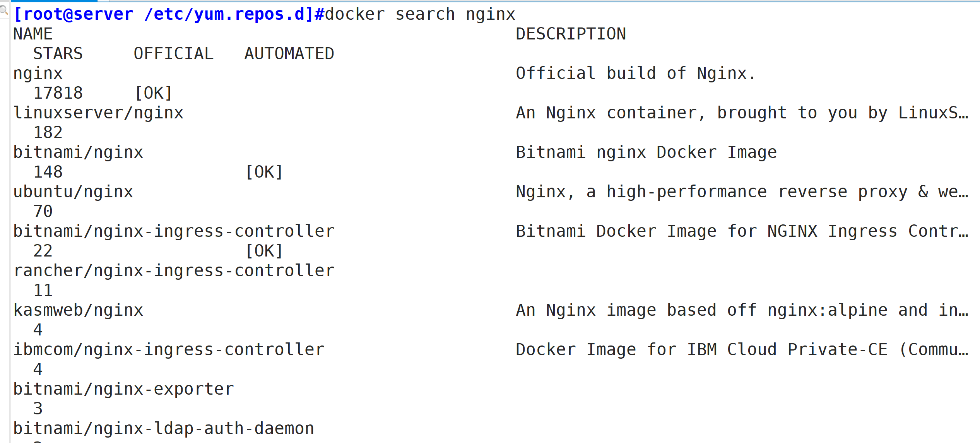Click the DESCRIPTION column header
Screen dimensions: 980x443
point(571,34)
